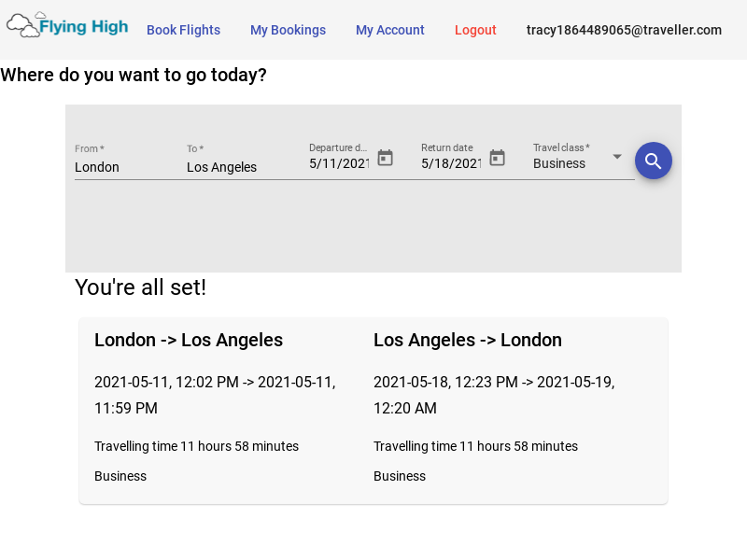Click the Flying High cloud logo
Image resolution: width=747 pixels, height=560 pixels.
point(66,26)
